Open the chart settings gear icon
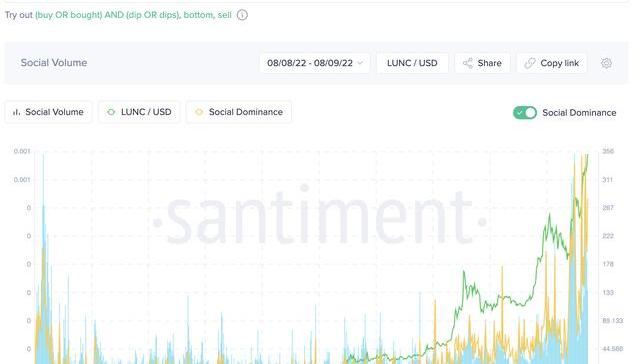 [606, 63]
